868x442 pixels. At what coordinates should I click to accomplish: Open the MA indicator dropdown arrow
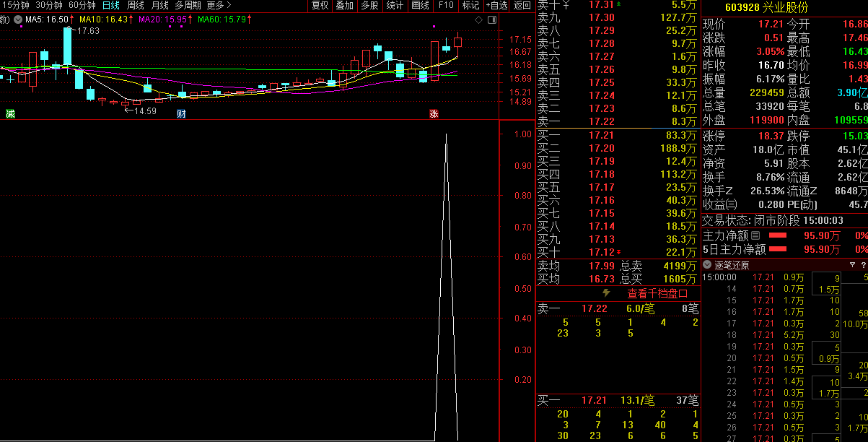(x=18, y=19)
